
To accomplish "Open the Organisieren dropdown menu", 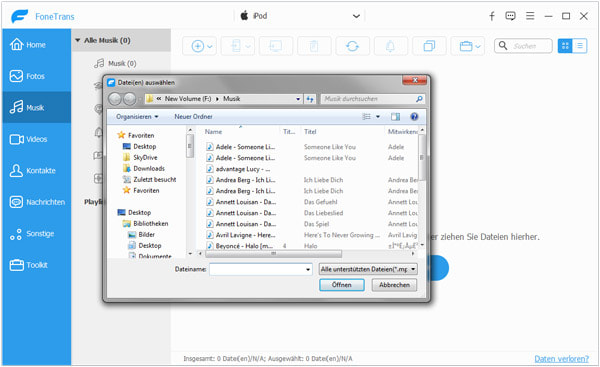I will [137, 116].
